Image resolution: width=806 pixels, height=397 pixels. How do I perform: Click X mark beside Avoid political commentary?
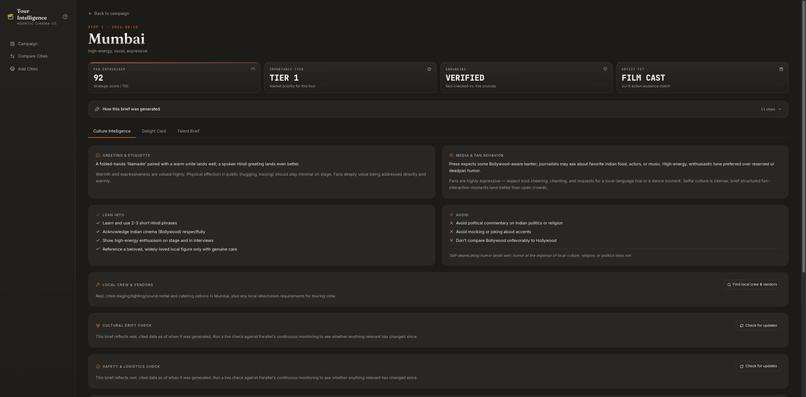(451, 223)
